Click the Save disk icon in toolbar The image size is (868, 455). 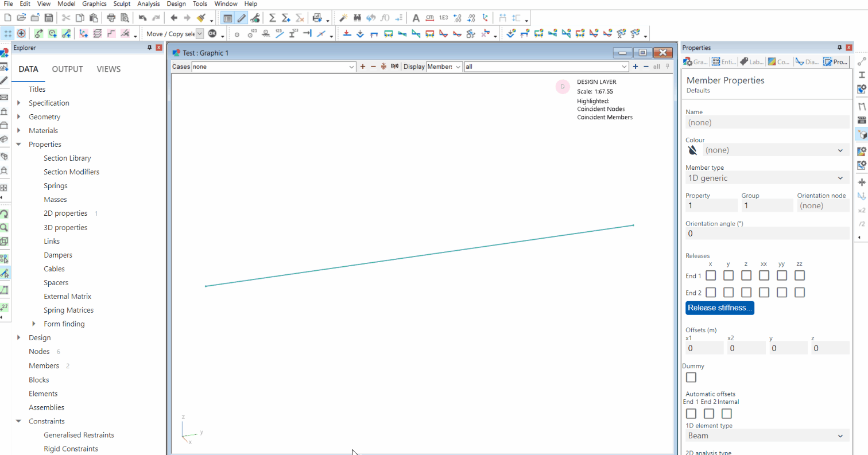pos(49,18)
